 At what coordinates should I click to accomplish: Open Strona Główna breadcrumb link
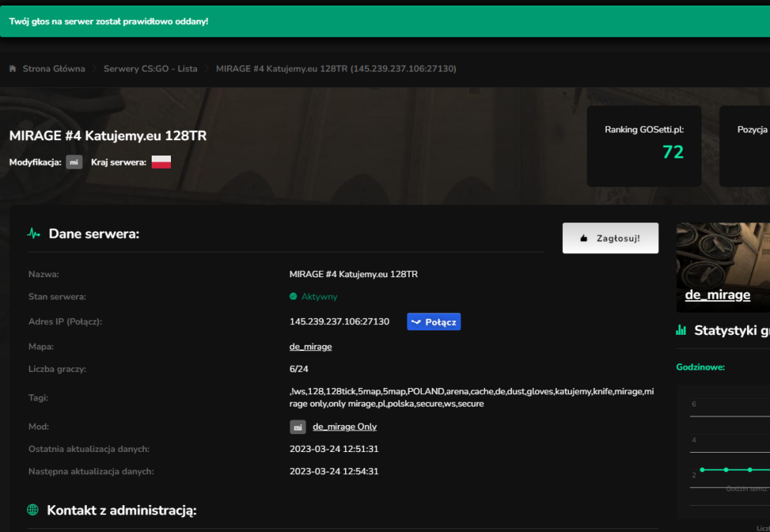[54, 69]
